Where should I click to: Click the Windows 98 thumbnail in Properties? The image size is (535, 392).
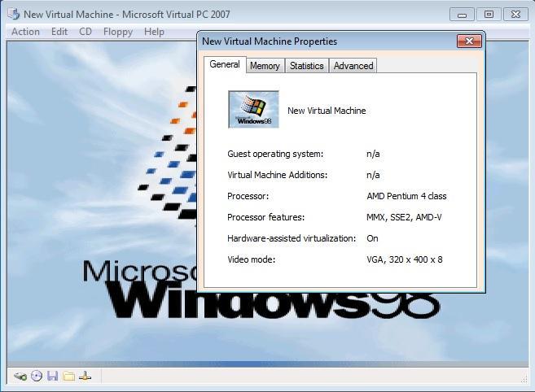[x=253, y=110]
